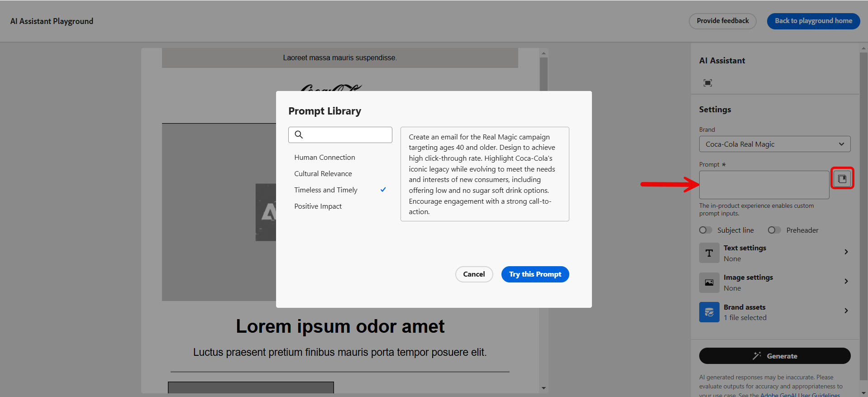The image size is (868, 397).
Task: Expand Image settings chevron
Action: (846, 281)
